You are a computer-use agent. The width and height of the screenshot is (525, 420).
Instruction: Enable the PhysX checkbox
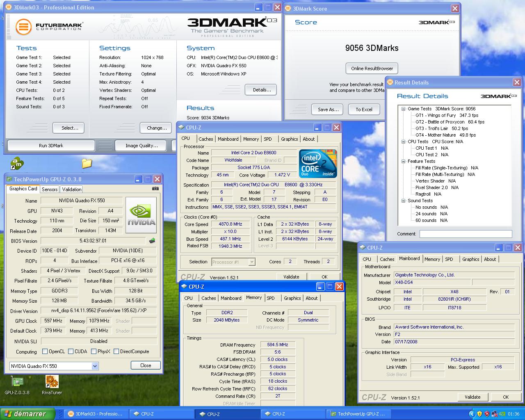[94, 352]
